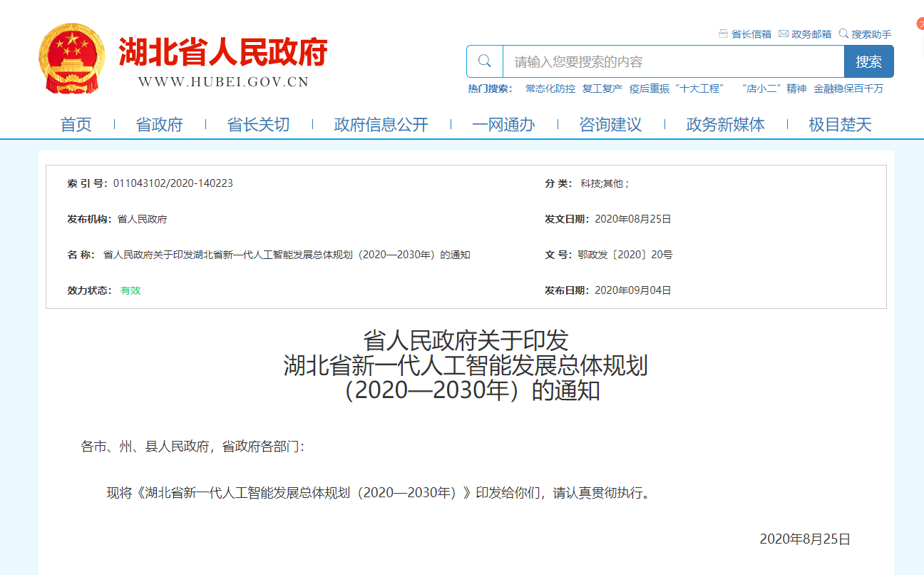Open the 省政府 menu item
This screenshot has width=924, height=575.
point(159,125)
